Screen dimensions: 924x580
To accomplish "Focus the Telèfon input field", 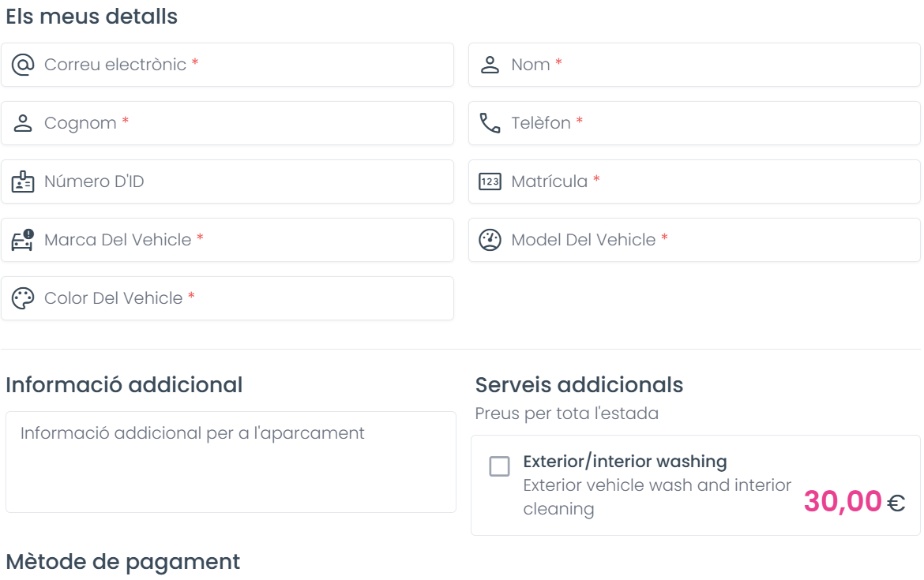I will pyautogui.click(x=711, y=123).
